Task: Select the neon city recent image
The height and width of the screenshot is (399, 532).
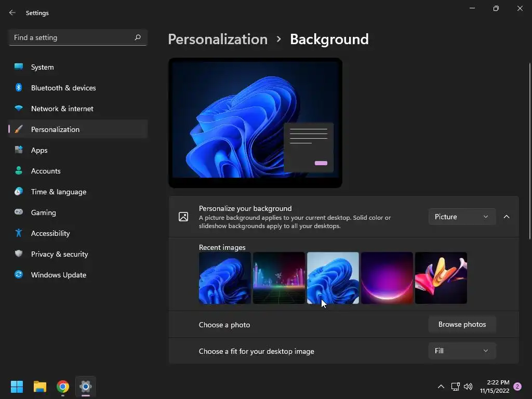Action: 279,278
